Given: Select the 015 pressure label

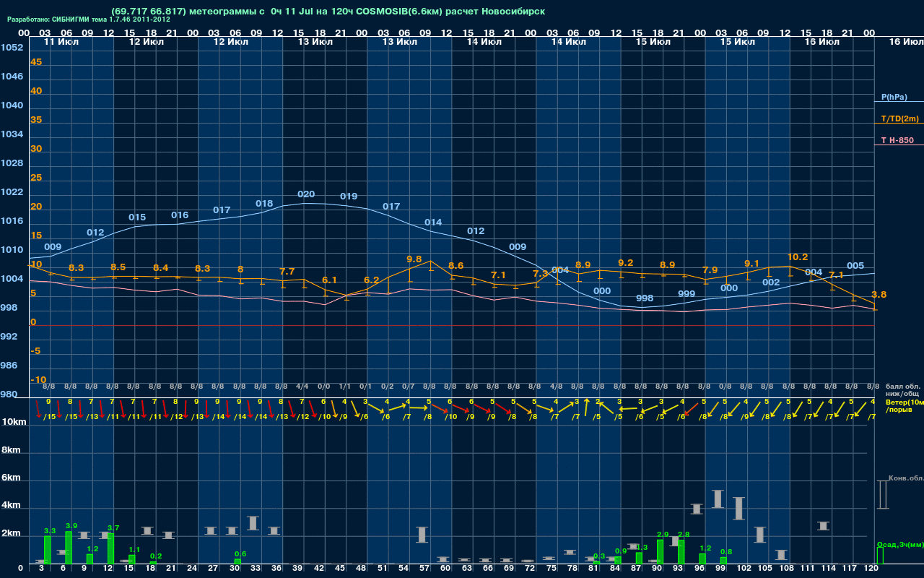Looking at the screenshot, I should tap(137, 217).
